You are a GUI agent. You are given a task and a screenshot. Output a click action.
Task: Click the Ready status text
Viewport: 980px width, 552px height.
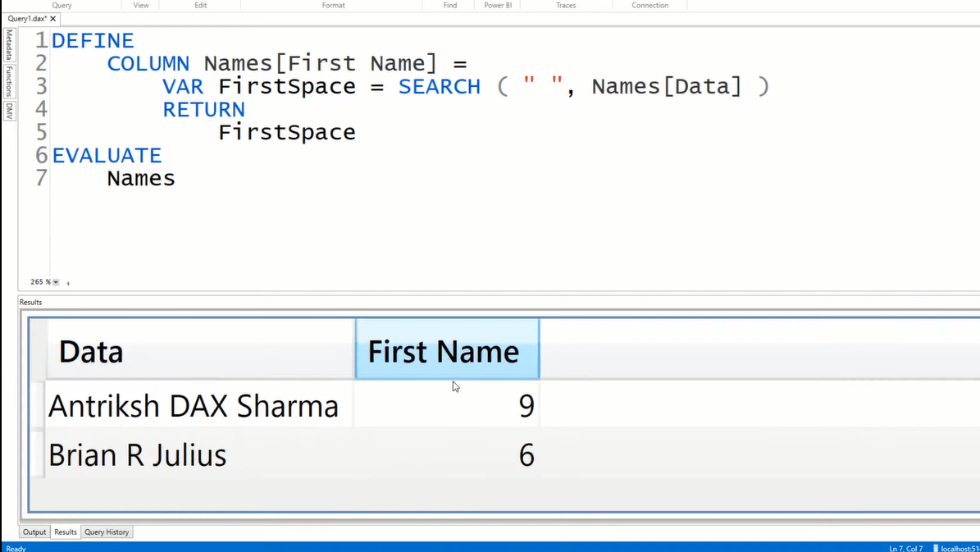pos(16,548)
